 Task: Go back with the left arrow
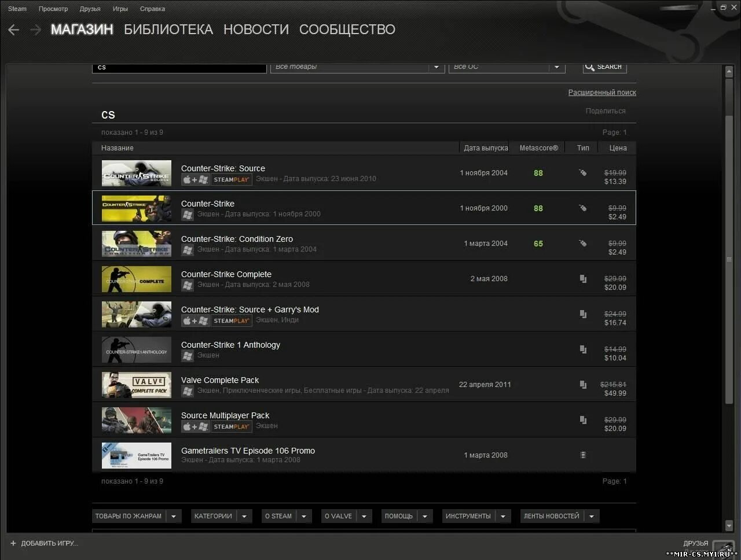(14, 30)
